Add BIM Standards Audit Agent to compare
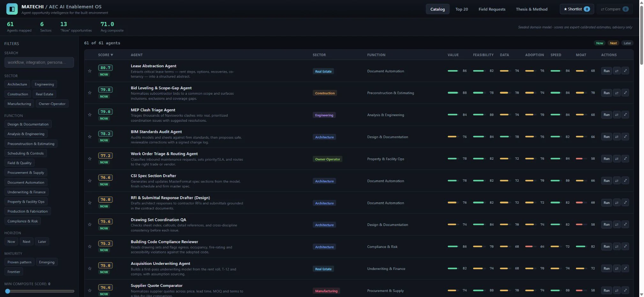This screenshot has height=297, width=644. pyautogui.click(x=617, y=137)
